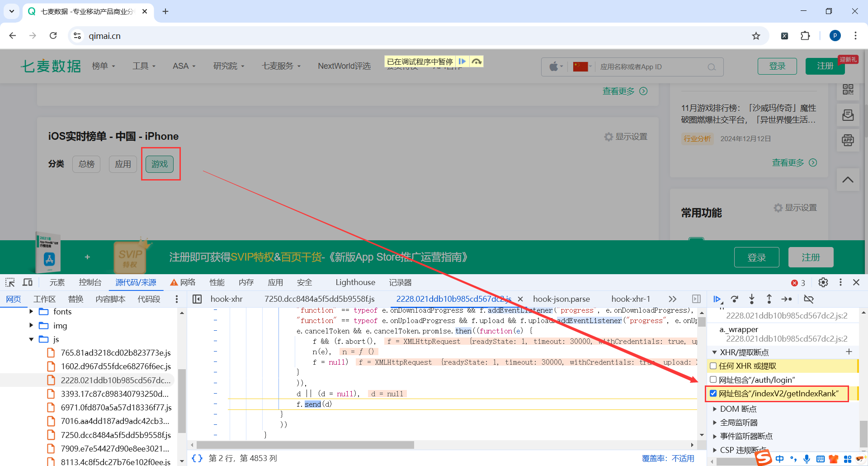The height and width of the screenshot is (466, 868).
Task: Open the Chrome profile avatar
Action: 835,36
